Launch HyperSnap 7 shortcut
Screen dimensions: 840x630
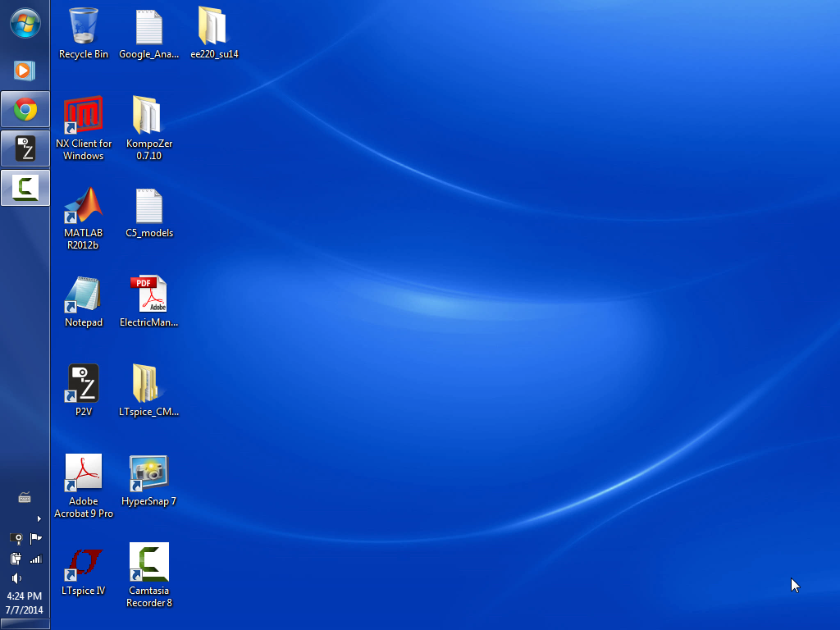pos(148,481)
